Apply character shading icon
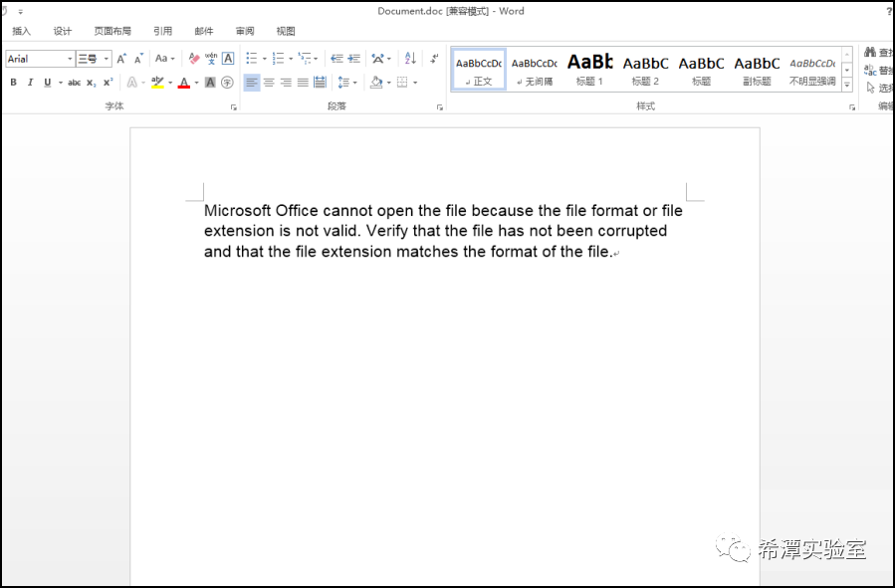The height and width of the screenshot is (588, 895). click(210, 83)
